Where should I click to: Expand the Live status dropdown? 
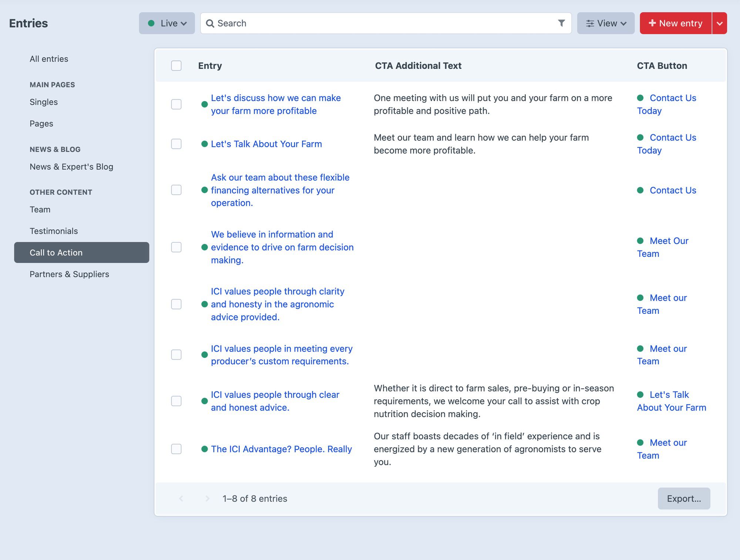(167, 23)
